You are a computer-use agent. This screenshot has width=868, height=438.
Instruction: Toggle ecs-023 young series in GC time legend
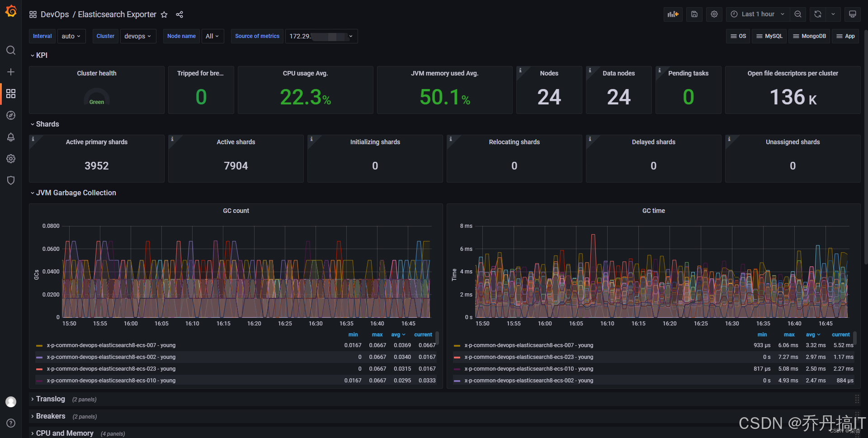click(x=529, y=357)
